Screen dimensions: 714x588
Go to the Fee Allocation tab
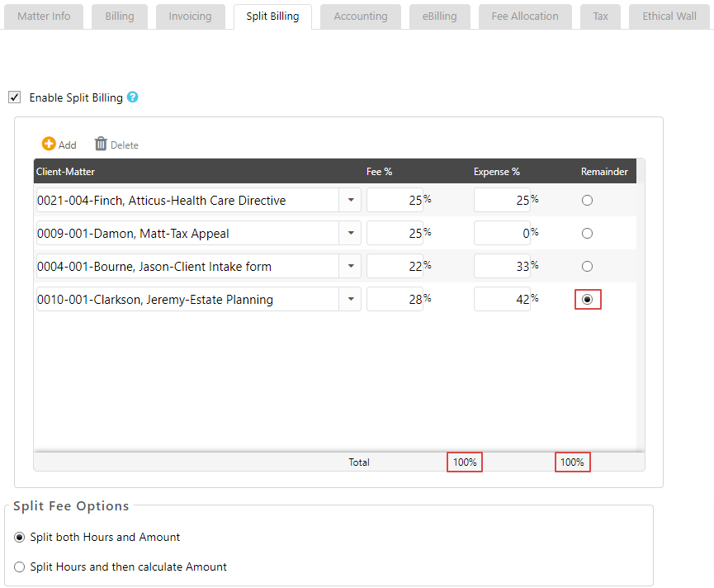tap(524, 17)
